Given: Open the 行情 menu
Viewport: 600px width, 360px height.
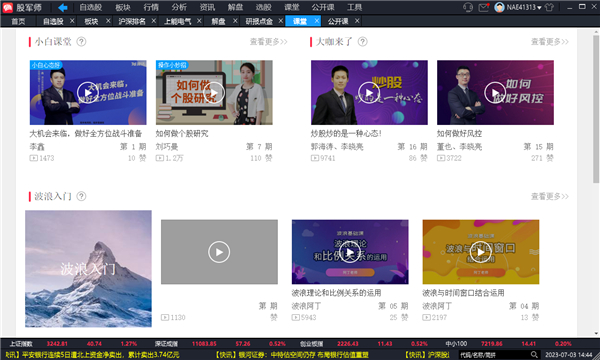Looking at the screenshot, I should [151, 7].
